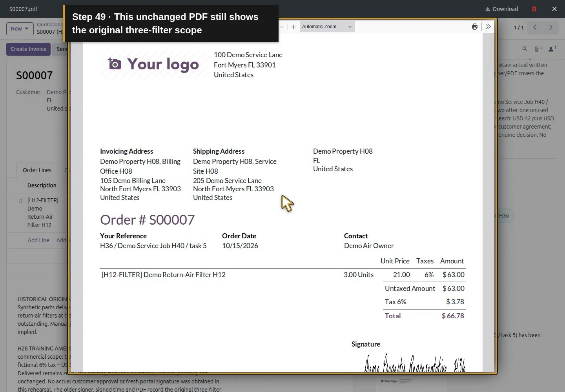This screenshot has height=392, width=565.
Task: Select the S00007.pdf file name
Action: 24,9
